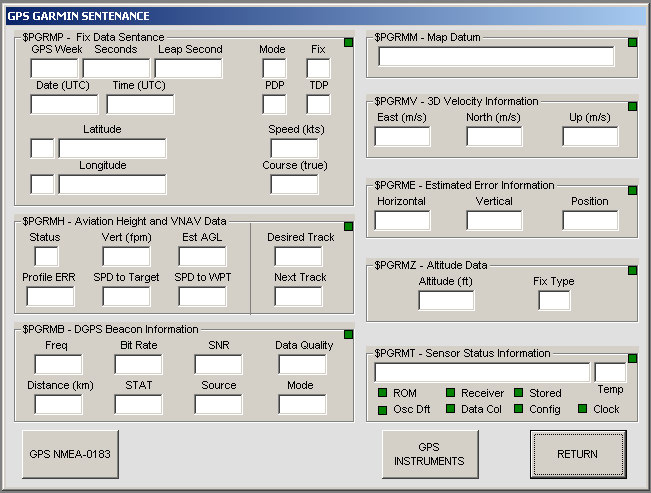Click the Sensor Status wide text field
Screen dimensions: 651x493
coord(482,372)
